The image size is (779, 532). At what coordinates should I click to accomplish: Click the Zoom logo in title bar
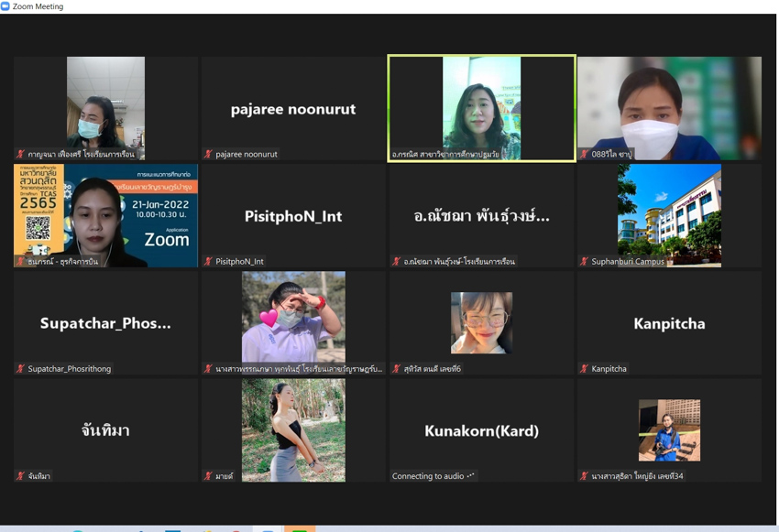[x=5, y=6]
